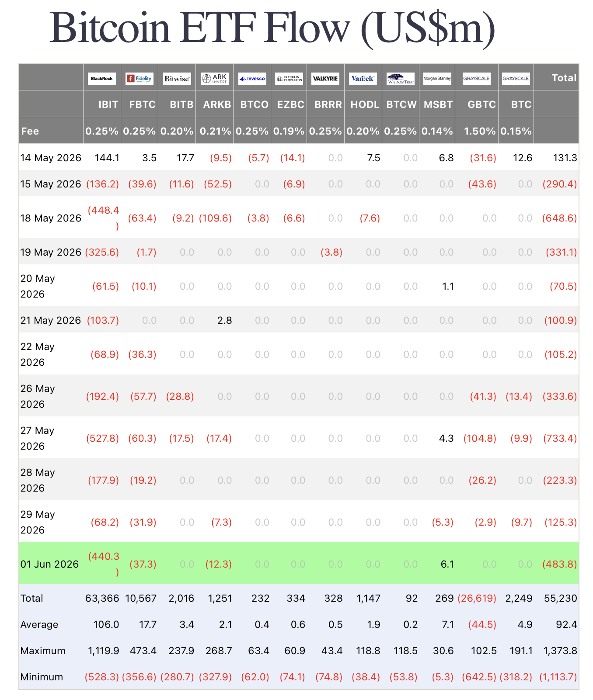Click the BlackRock logo
Viewport: 593px width, 700px height.
click(102, 79)
